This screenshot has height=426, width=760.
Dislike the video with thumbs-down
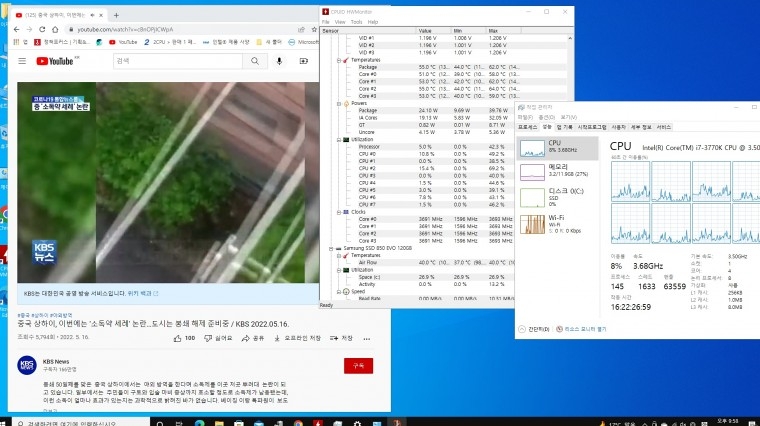pos(208,338)
